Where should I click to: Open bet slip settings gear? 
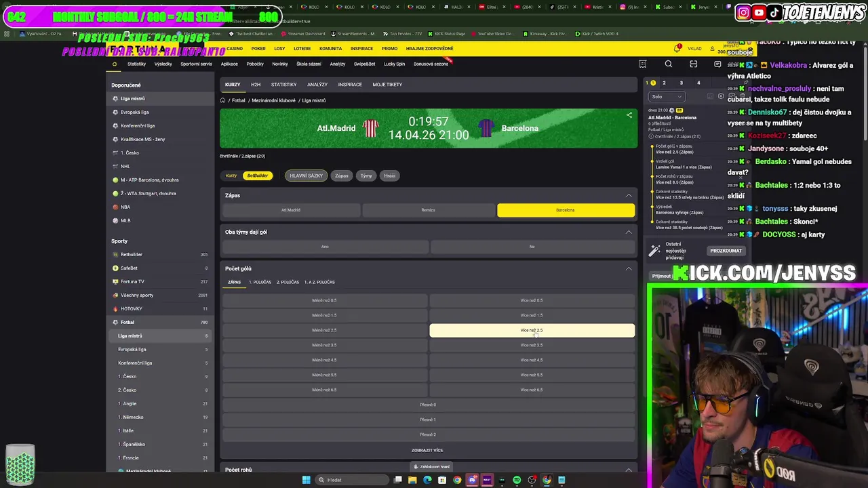pyautogui.click(x=721, y=96)
